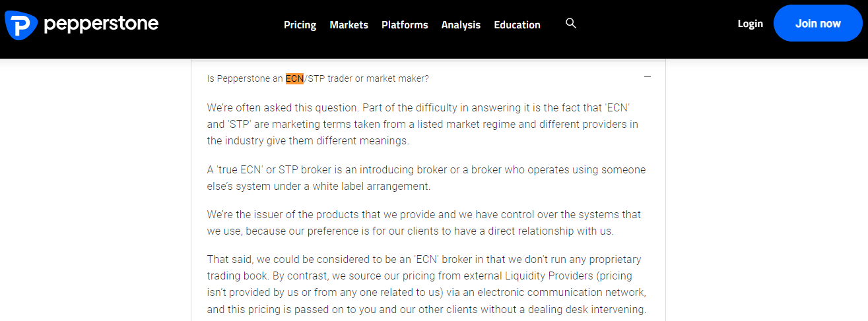This screenshot has width=868, height=321.
Task: Click the Login link
Action: 750,24
